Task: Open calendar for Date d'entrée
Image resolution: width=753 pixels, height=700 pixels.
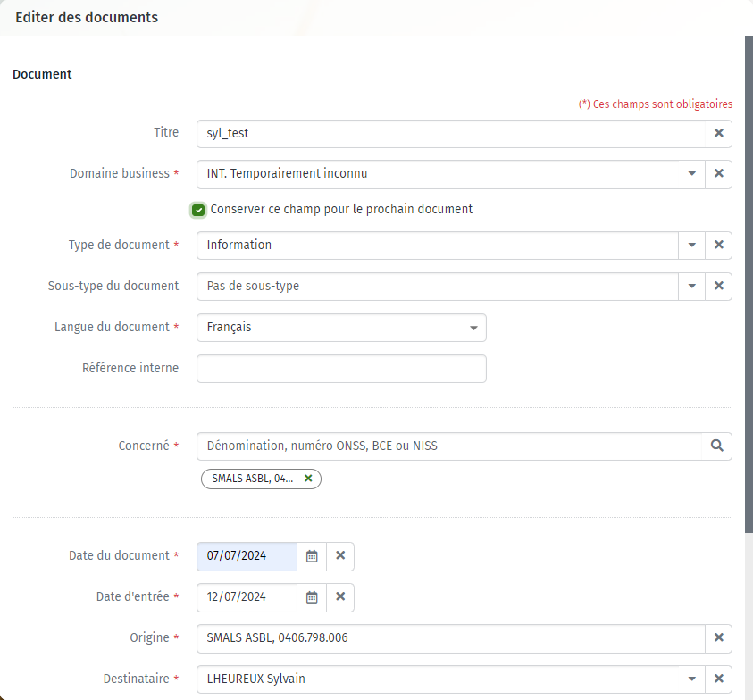Action: click(312, 597)
